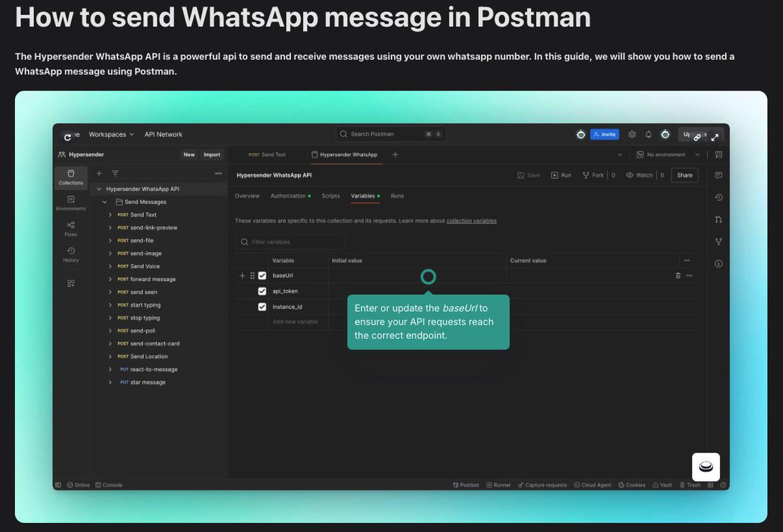783x532 pixels.
Task: Open the Workspaces dropdown
Action: 111,134
